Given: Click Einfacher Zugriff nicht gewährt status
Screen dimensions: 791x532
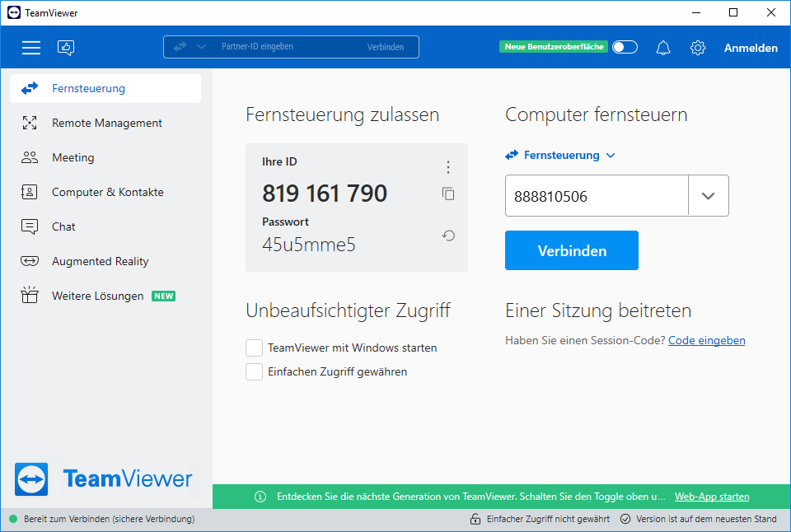Looking at the screenshot, I should coord(548,519).
